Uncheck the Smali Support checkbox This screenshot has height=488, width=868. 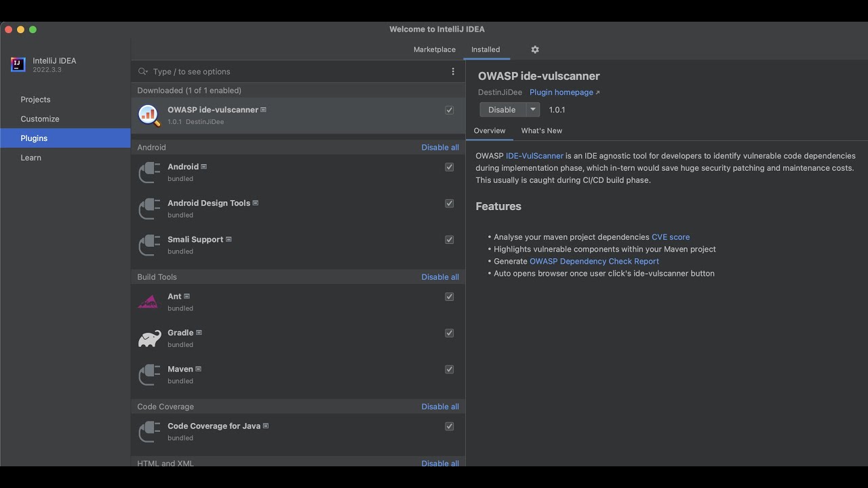tap(449, 240)
